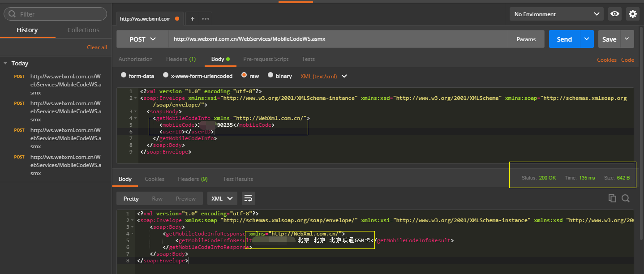Toggle line wrap icon in response toolbar
This screenshot has width=644, height=274.
[248, 198]
